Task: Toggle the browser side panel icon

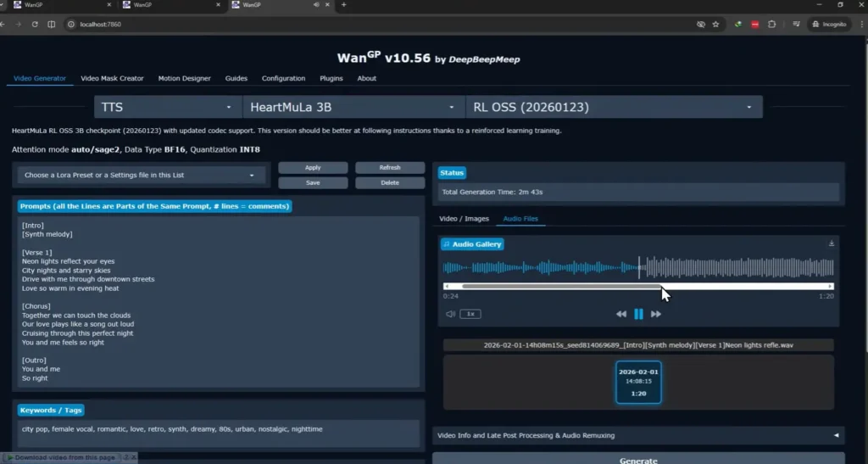Action: click(x=52, y=25)
